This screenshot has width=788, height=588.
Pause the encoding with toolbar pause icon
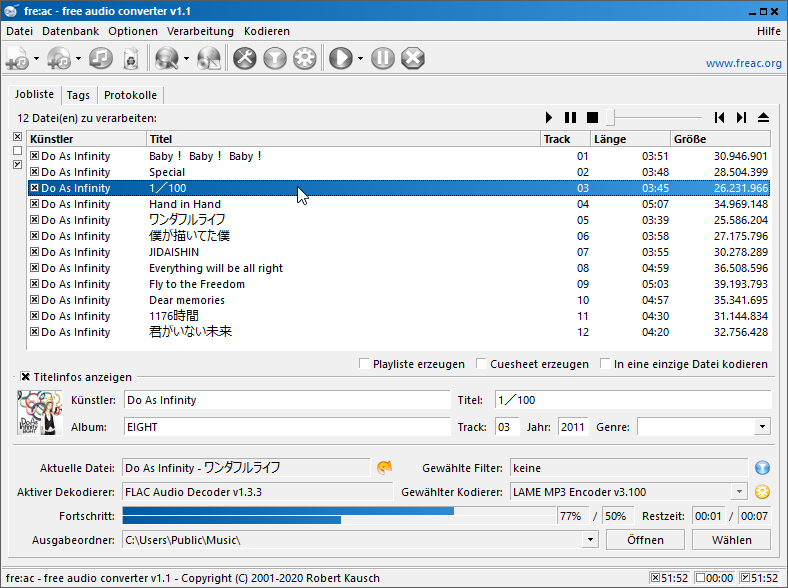point(383,59)
